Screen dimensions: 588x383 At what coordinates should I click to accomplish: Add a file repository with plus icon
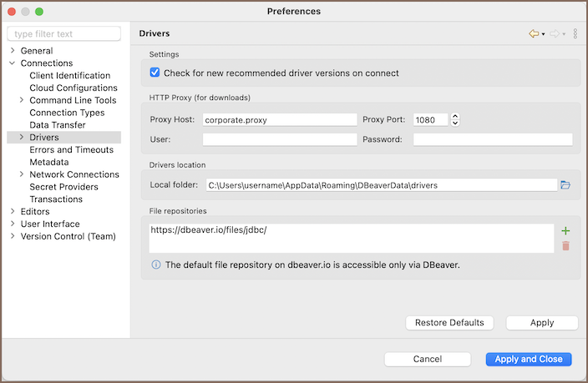point(565,231)
